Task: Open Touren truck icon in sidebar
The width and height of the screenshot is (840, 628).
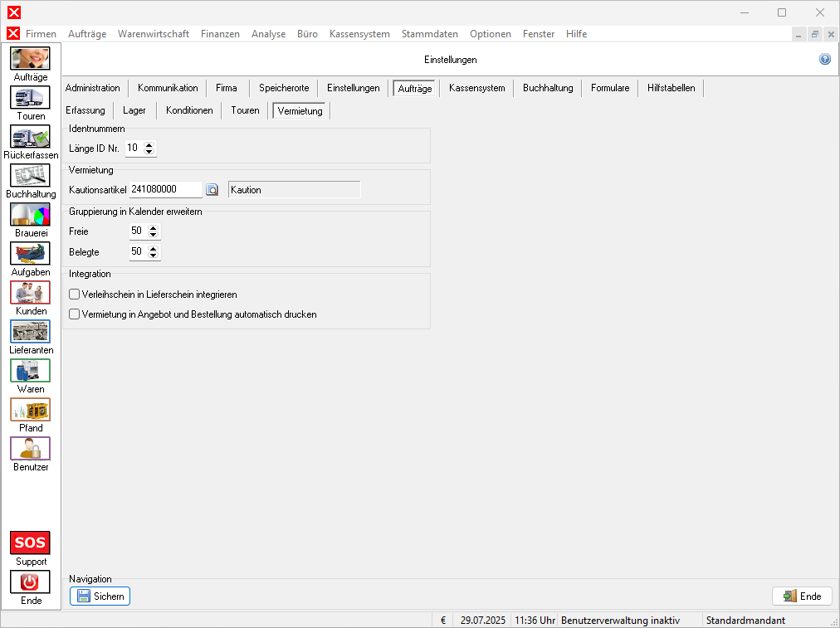Action: click(x=31, y=98)
